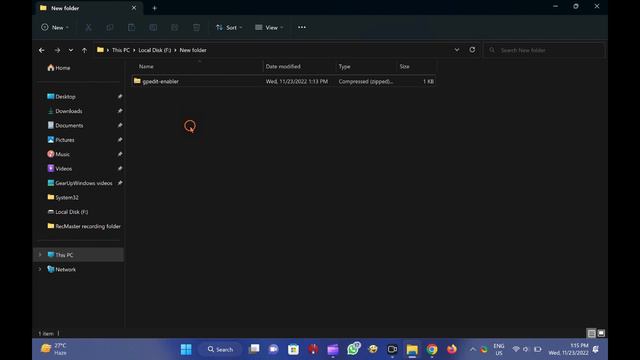Go back with the Back arrow
The height and width of the screenshot is (360, 640).
pyautogui.click(x=42, y=50)
